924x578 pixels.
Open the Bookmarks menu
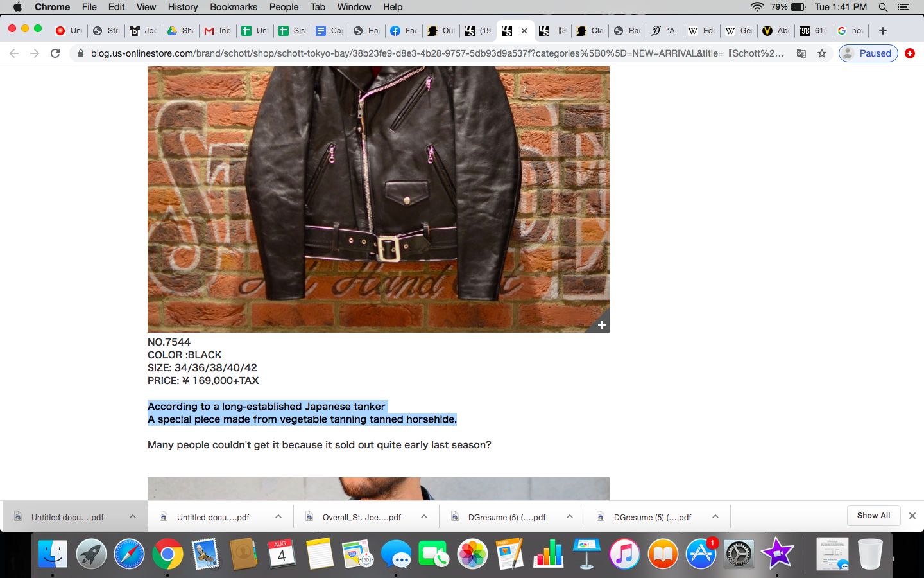pos(234,7)
